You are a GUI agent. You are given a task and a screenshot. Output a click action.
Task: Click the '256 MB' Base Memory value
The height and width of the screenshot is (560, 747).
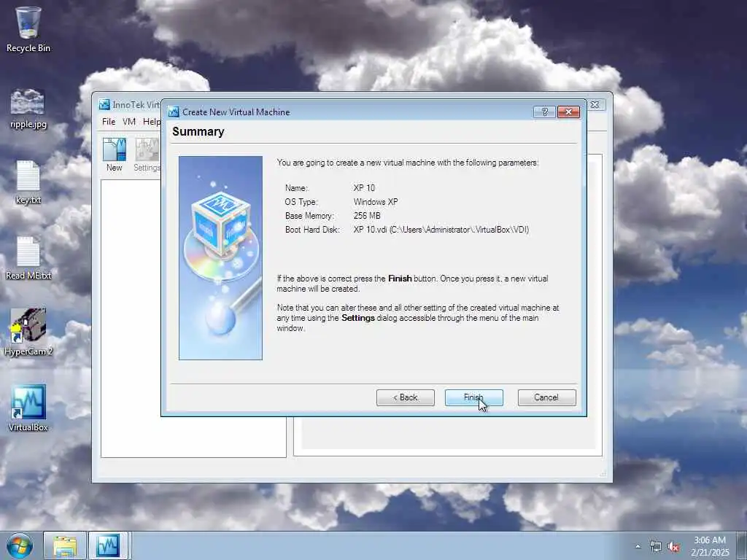point(367,216)
